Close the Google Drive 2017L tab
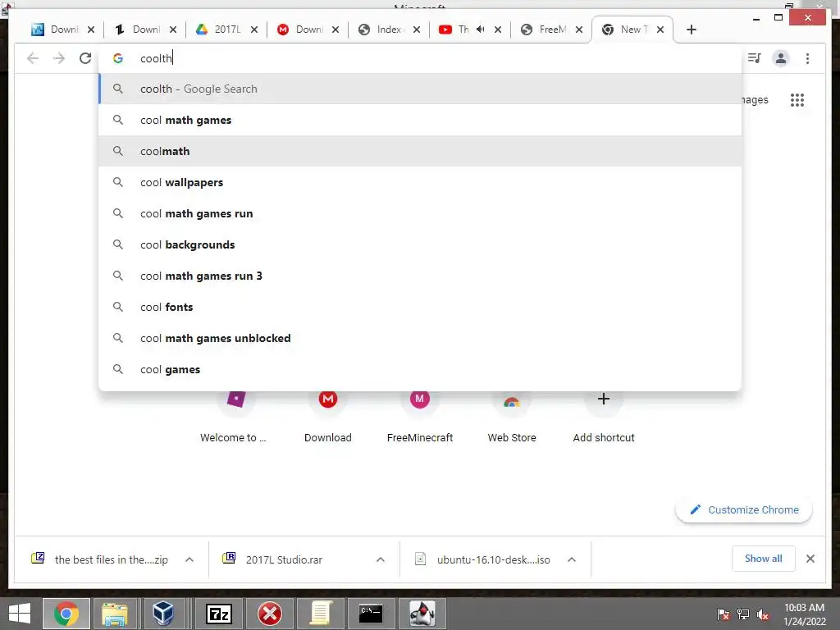The height and width of the screenshot is (630, 840). [x=254, y=30]
